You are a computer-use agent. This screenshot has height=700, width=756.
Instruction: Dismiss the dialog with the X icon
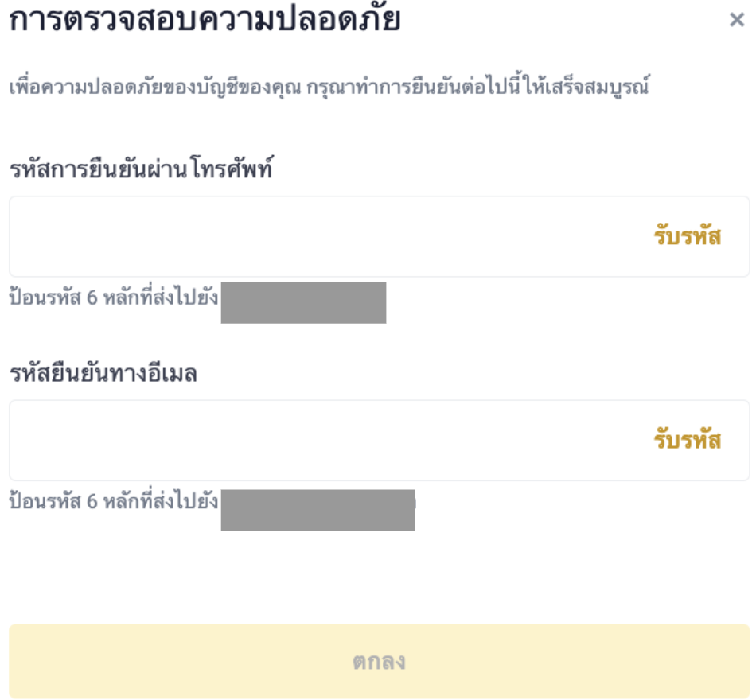pos(737,21)
